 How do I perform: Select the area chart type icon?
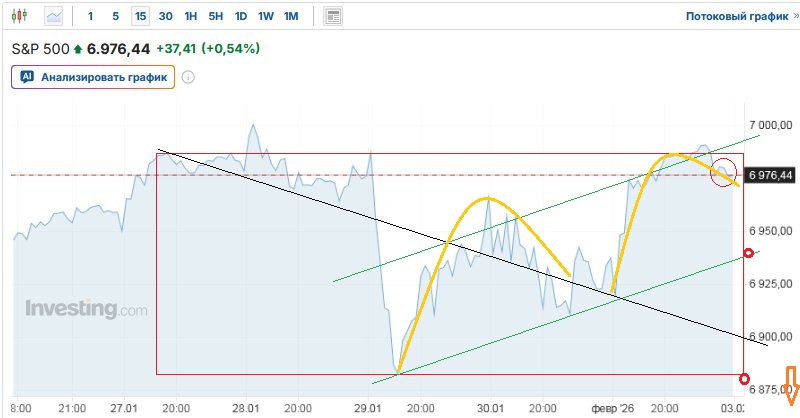(x=53, y=16)
